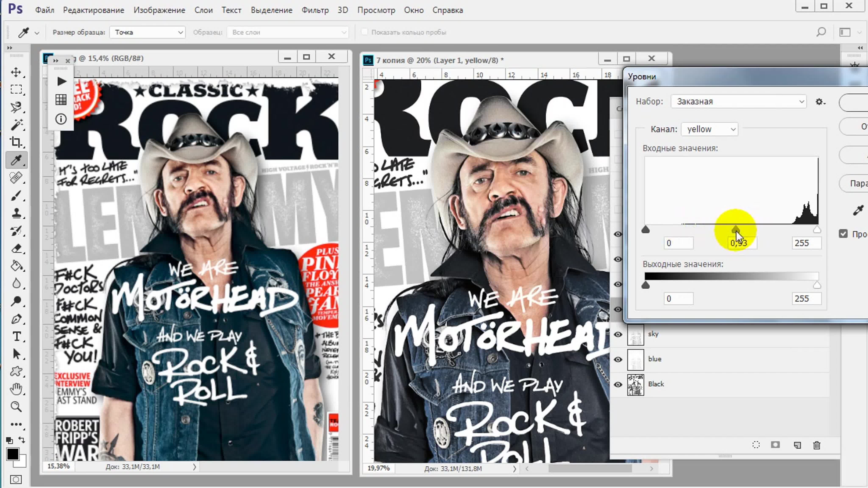Viewport: 868px width, 488px height.
Task: Open the Редактирование menu
Action: pos(94,10)
